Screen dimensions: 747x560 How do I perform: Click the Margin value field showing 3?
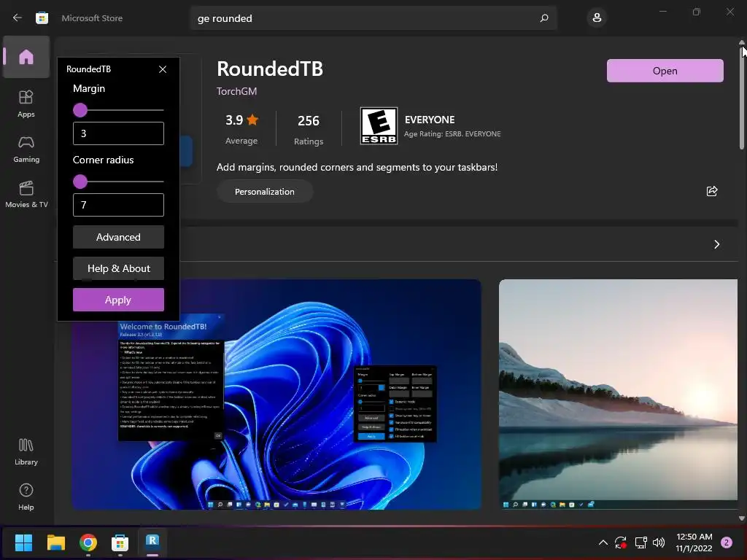[x=118, y=133]
